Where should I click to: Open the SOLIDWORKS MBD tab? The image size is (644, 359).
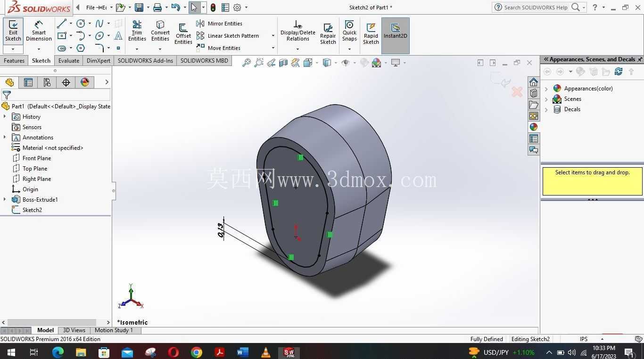pos(204,61)
